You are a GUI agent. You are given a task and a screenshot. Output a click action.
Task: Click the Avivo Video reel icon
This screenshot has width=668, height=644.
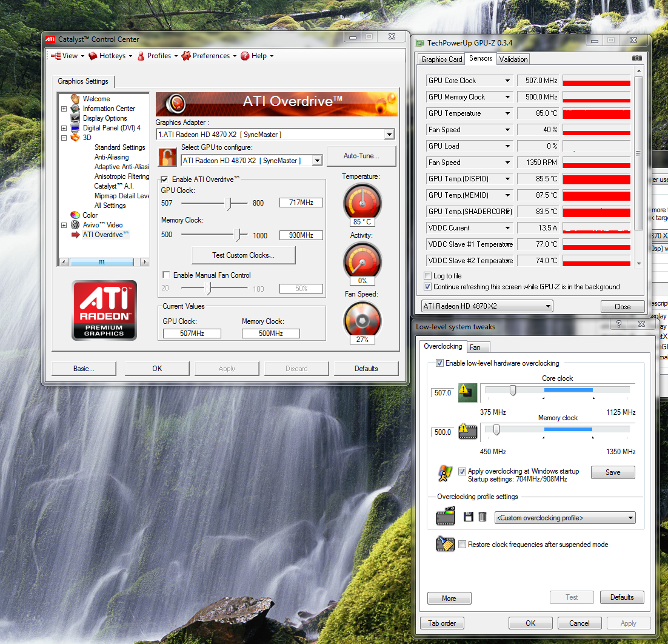pos(75,224)
